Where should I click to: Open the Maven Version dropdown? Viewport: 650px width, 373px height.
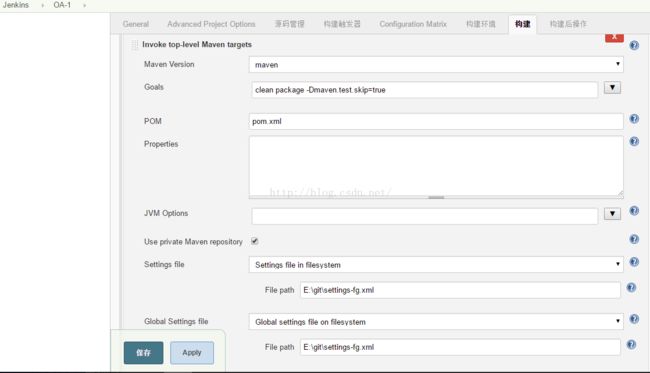click(436, 65)
